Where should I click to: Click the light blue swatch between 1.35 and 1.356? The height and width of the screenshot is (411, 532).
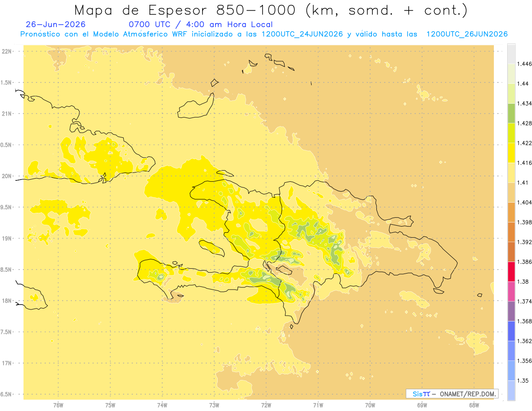(x=511, y=371)
